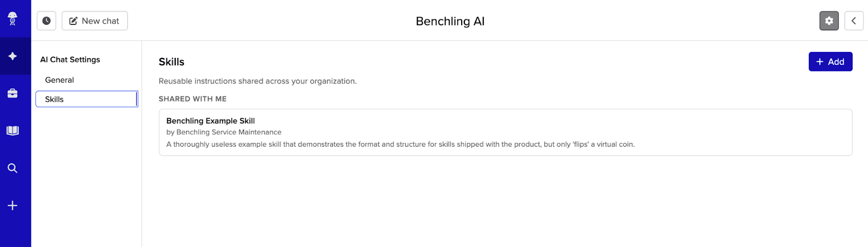Viewport: 868px width, 247px height.
Task: Open the user avatar profile menu
Action: point(12,19)
